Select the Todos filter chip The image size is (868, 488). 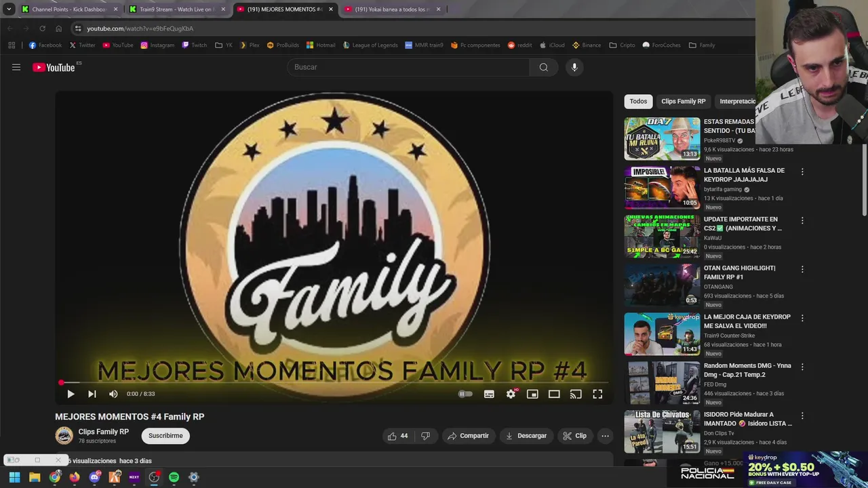coord(638,101)
